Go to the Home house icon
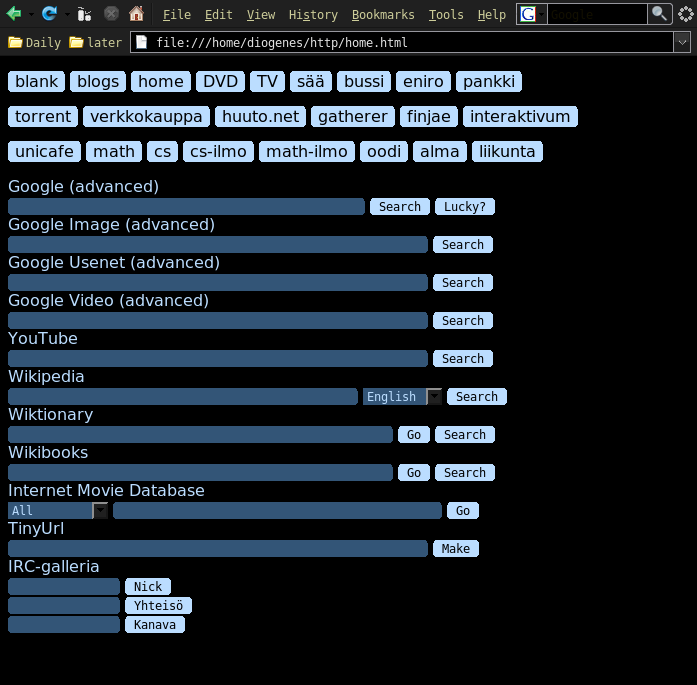 click(136, 14)
